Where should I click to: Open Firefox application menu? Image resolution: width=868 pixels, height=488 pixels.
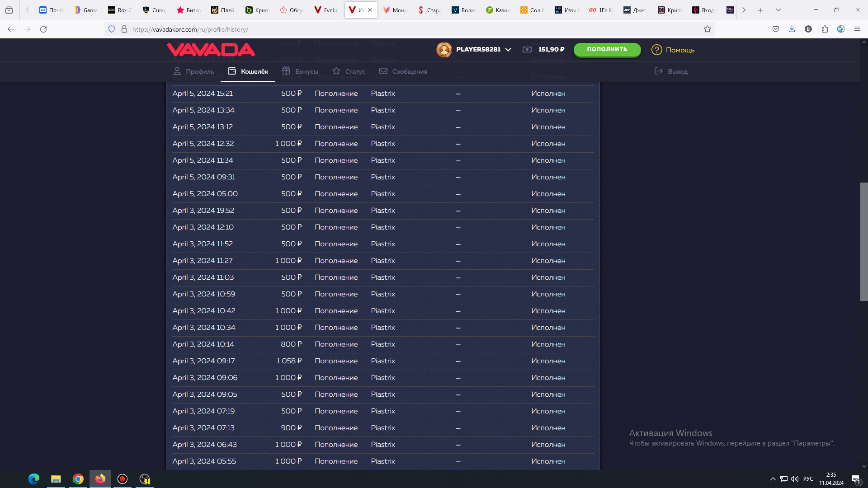tap(857, 29)
